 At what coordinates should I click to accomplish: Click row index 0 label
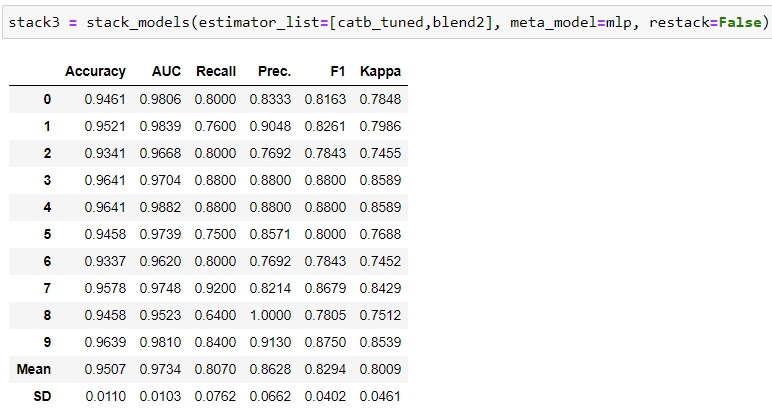click(x=47, y=99)
